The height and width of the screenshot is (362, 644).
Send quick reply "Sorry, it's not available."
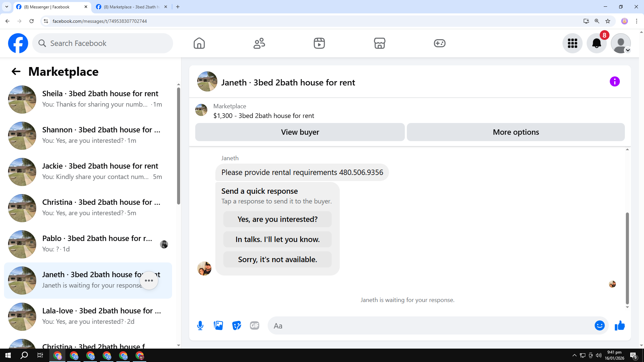pos(277,259)
